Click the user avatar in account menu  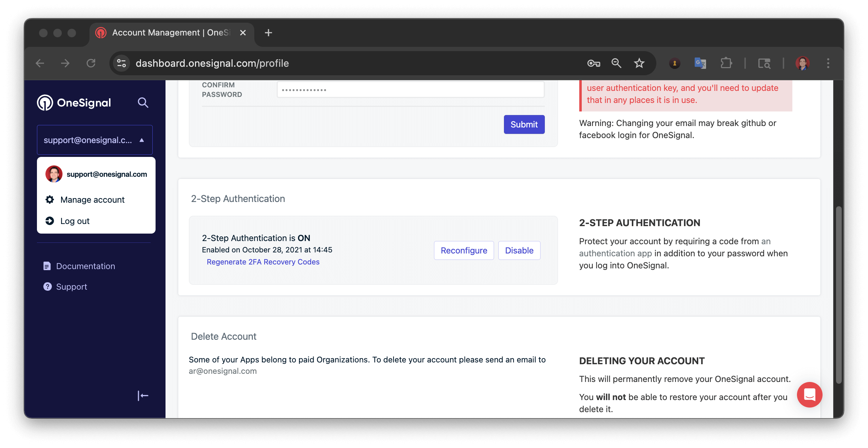(x=54, y=174)
